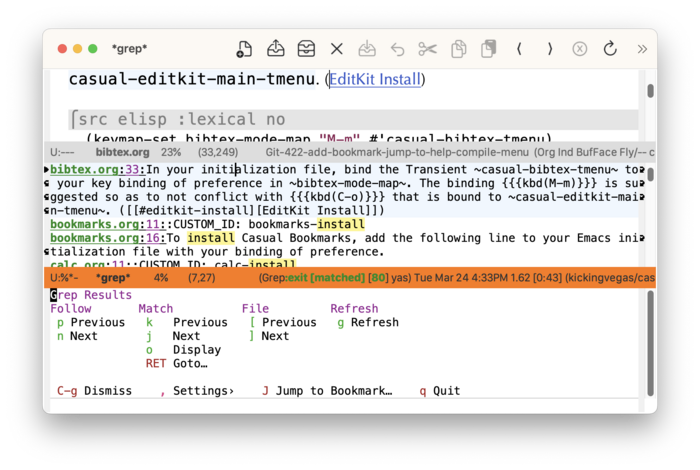The image size is (700, 470).
Task: Click the Kill Buffer X toolbar icon
Action: [x=337, y=49]
